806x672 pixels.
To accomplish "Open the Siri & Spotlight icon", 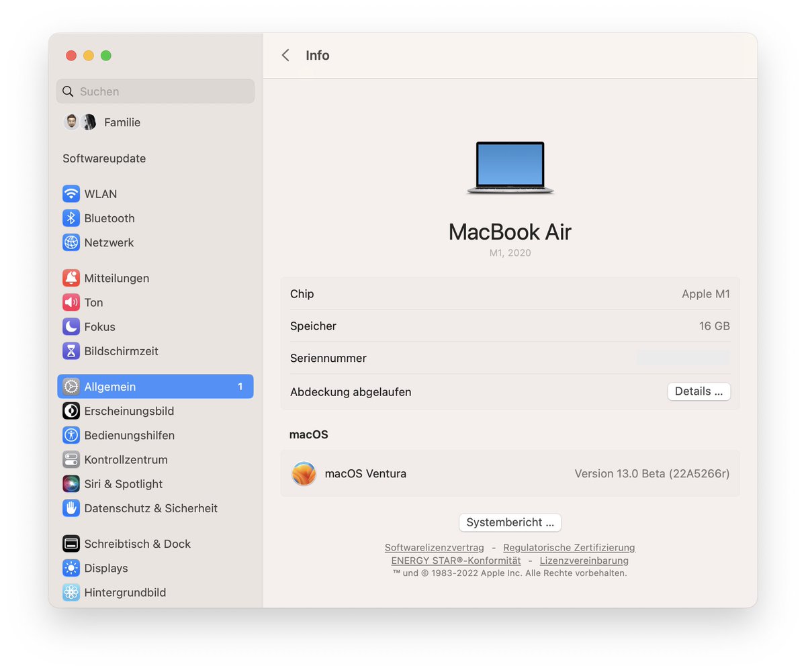I will (71, 484).
